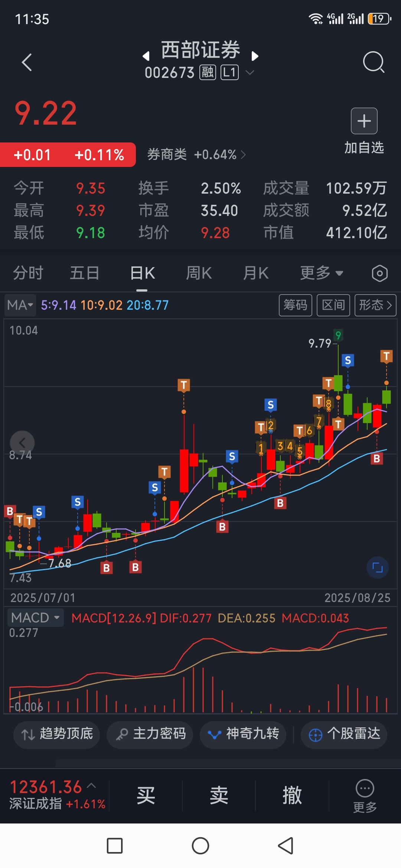This screenshot has width=401, height=868.
Task: Tap the T marker at far right of chart
Action: click(x=387, y=356)
